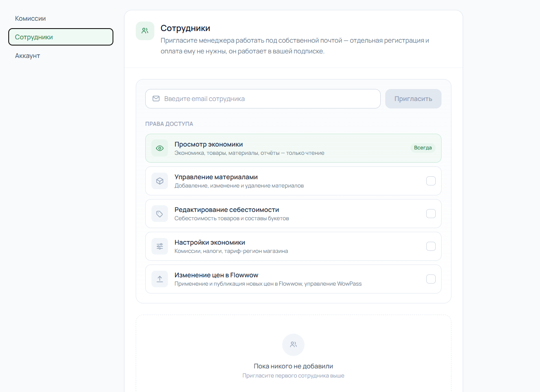Click the cube icon for Управление материалами
Screen dimensions: 540x392
point(160,181)
